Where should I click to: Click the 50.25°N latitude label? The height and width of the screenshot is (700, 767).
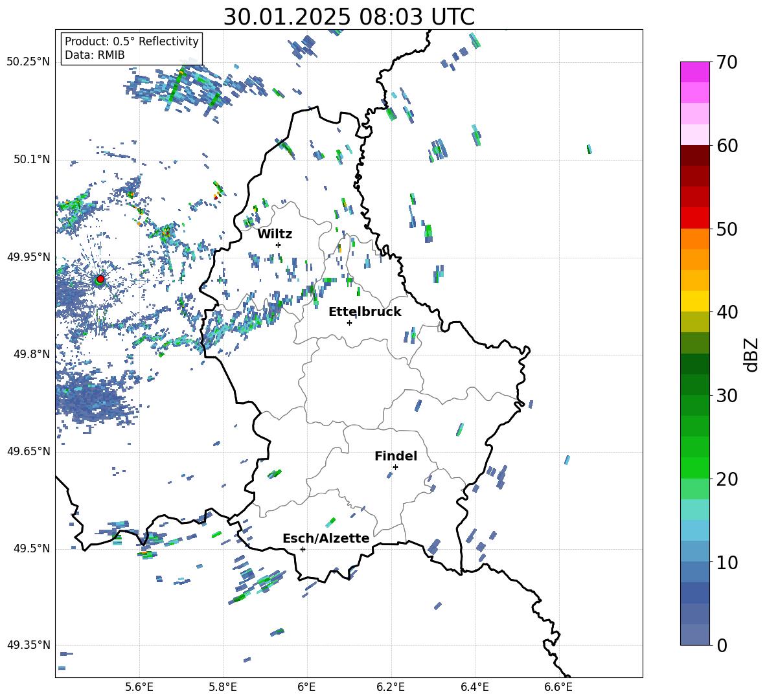point(29,62)
